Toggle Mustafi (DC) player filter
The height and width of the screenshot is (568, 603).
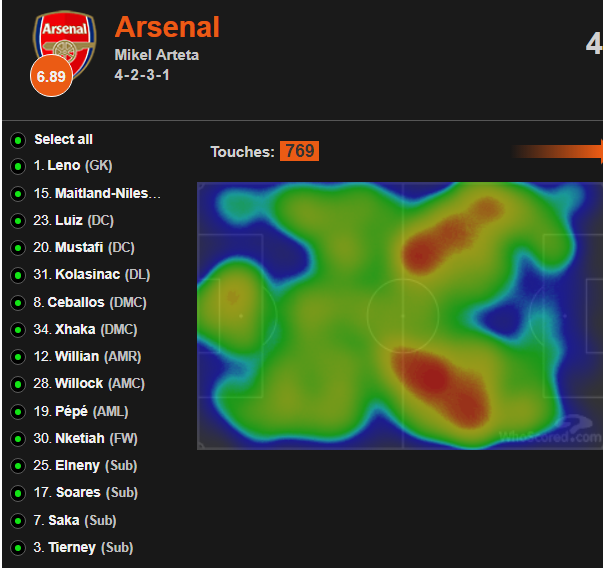pyautogui.click(x=18, y=248)
